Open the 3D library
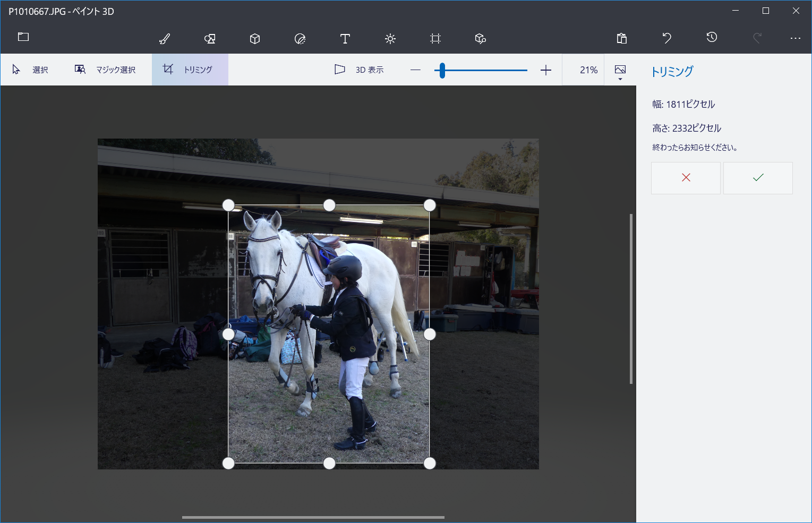Image resolution: width=812 pixels, height=523 pixels. pos(481,39)
